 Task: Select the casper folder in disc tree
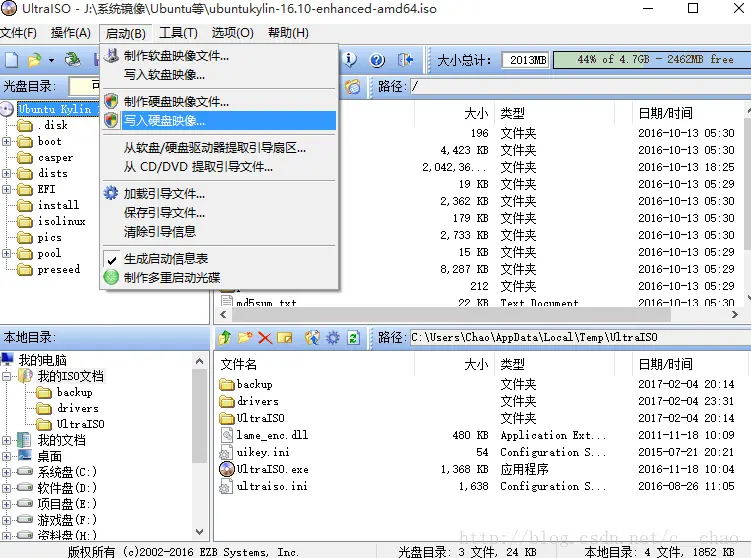click(56, 158)
